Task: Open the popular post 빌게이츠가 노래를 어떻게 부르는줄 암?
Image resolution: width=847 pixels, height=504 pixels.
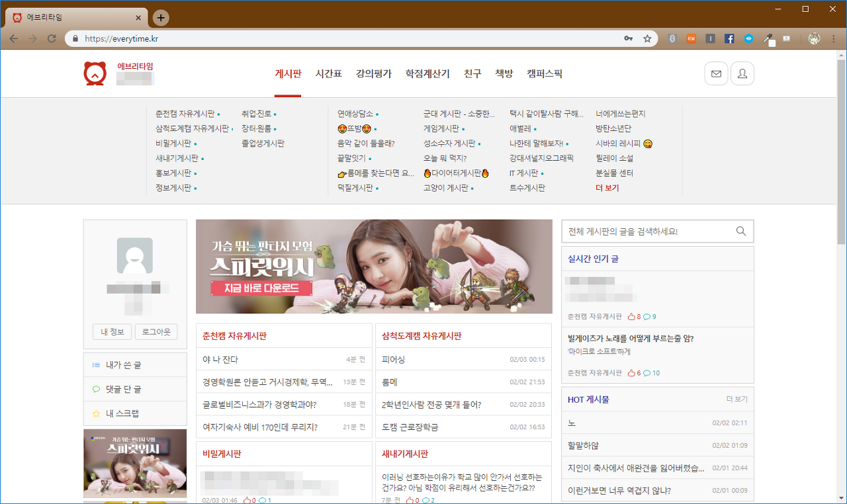Action: point(631,339)
